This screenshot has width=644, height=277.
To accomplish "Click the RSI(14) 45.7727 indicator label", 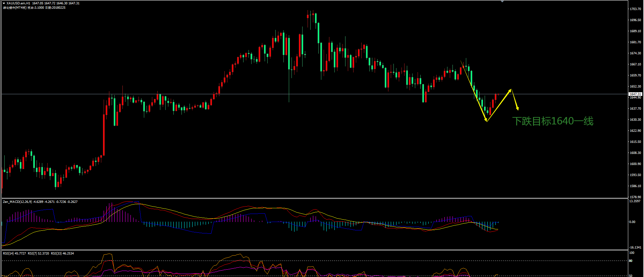I will (14, 254).
